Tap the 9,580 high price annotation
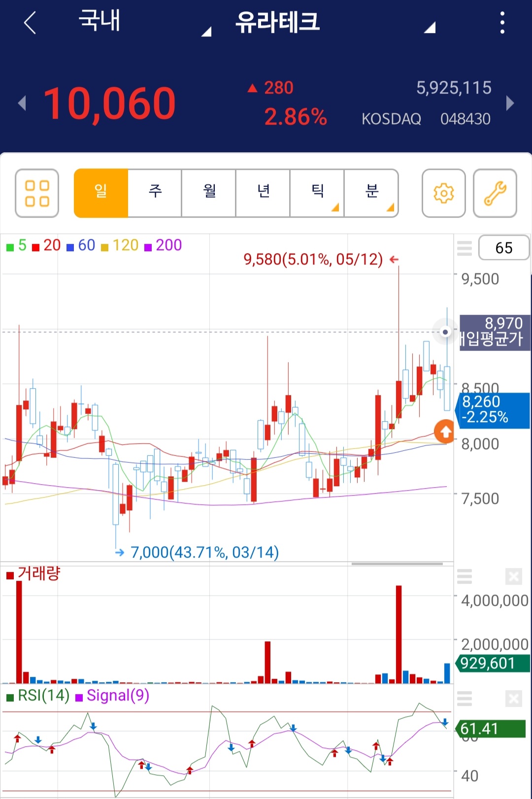 (x=313, y=260)
